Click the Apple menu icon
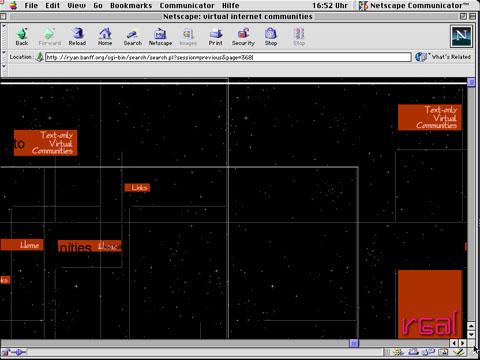 click(13, 5)
